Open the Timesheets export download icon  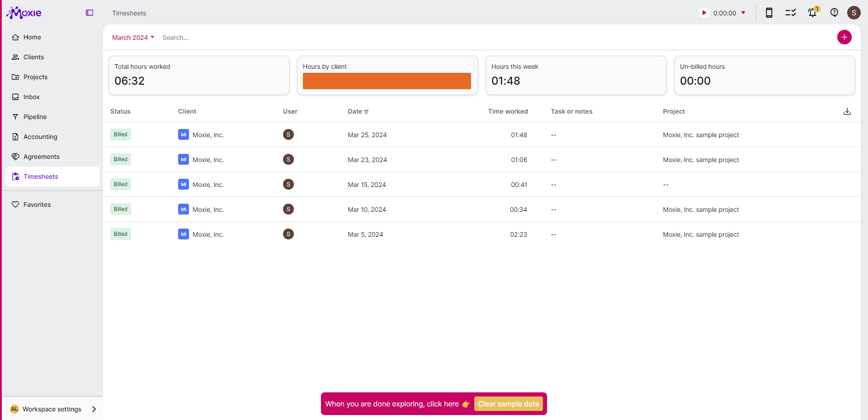click(x=847, y=111)
